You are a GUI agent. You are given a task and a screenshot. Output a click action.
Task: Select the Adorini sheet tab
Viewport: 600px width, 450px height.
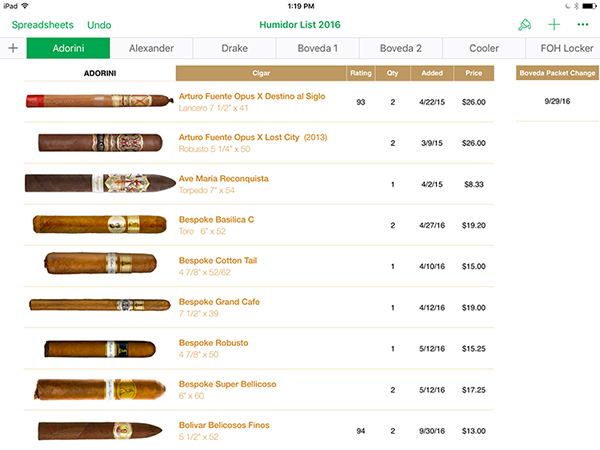tap(68, 48)
